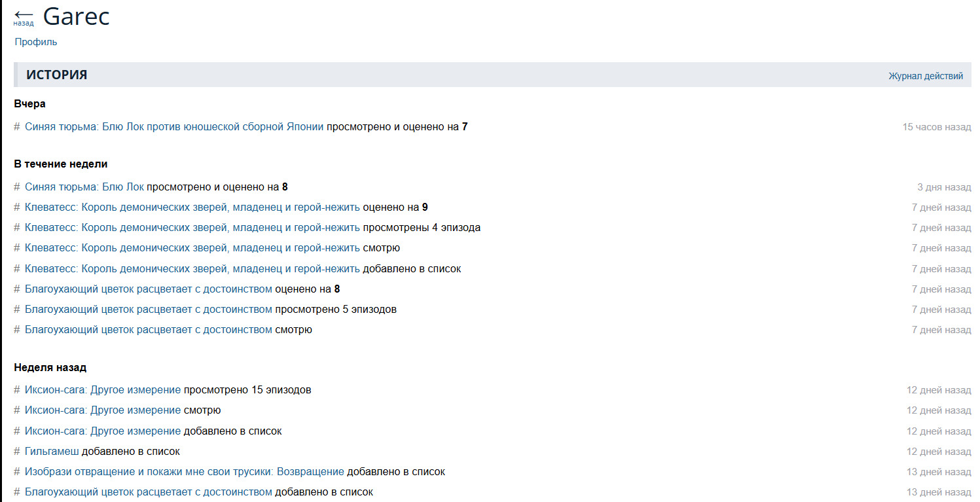Click the back arrow labeled назад
The height and width of the screenshot is (502, 980).
[x=24, y=17]
